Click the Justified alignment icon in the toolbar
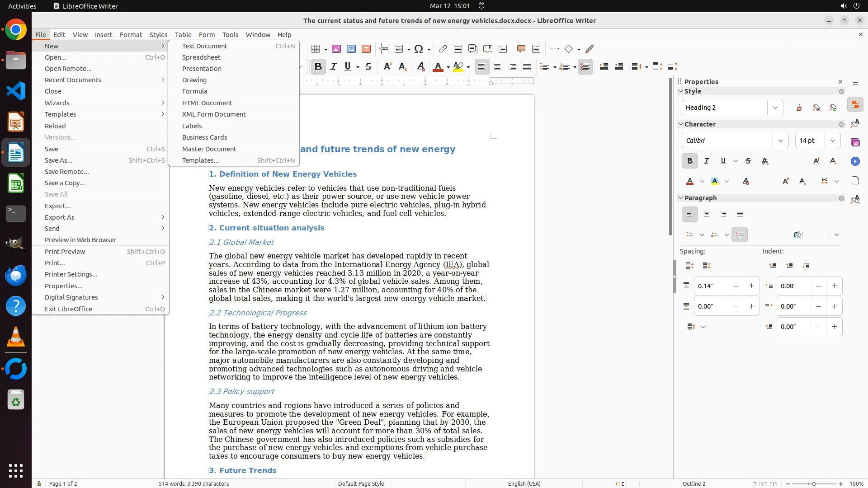This screenshot has height=488, width=868. point(527,67)
